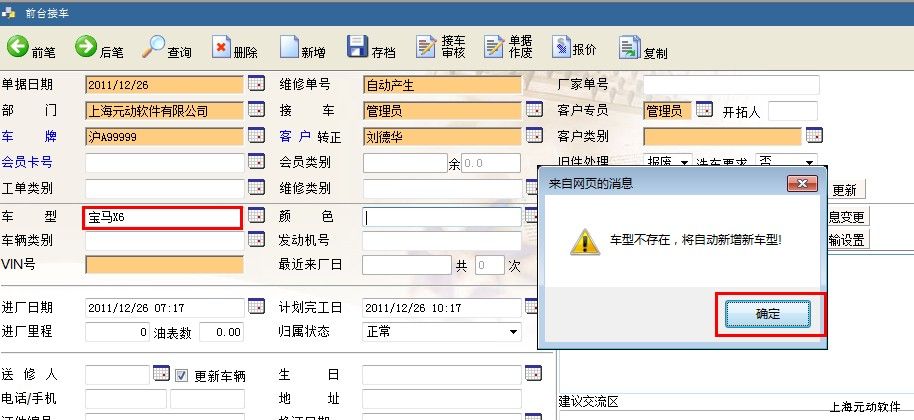The image size is (914, 420).
Task: Open the 查询 search magnifier tool
Action: [x=154, y=47]
